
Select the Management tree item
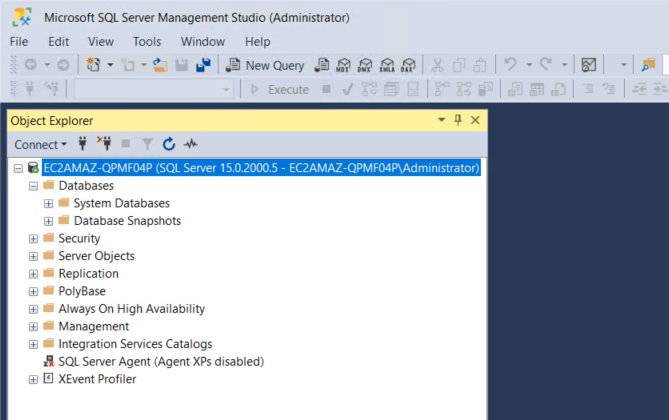pos(93,327)
